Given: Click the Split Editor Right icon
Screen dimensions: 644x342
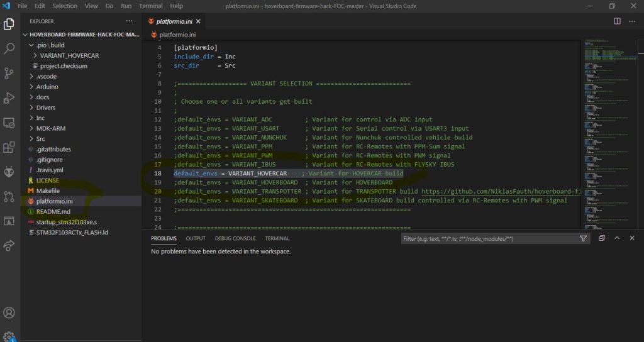Looking at the screenshot, I should 617,21.
